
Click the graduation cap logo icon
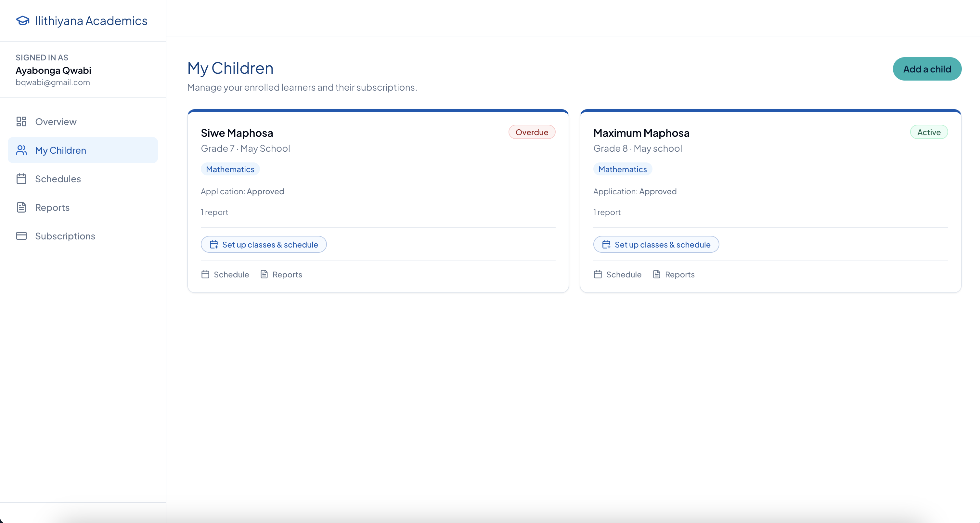click(x=22, y=20)
